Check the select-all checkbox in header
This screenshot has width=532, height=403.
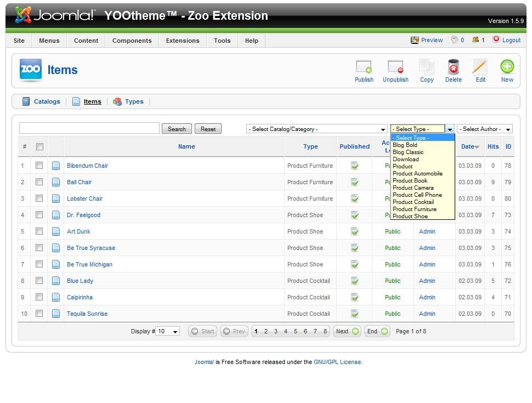(39, 146)
